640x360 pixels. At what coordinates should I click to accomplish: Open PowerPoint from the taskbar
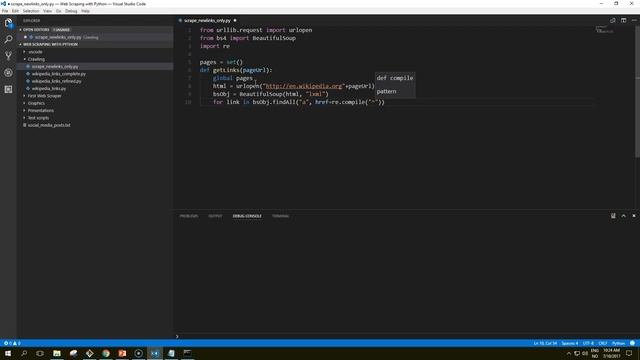[x=122, y=353]
